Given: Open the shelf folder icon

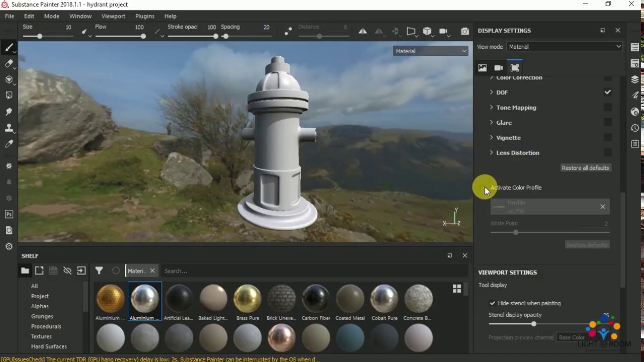Looking at the screenshot, I should [25, 271].
